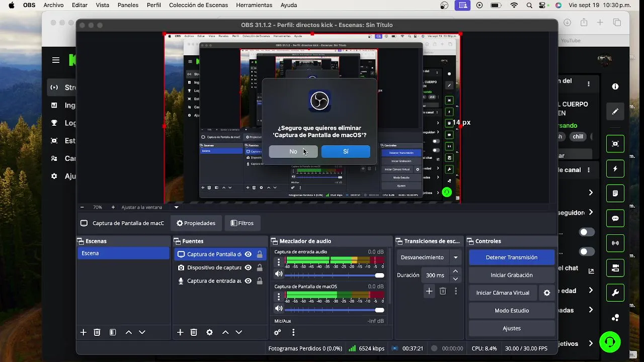Image resolution: width=644 pixels, height=362 pixels.
Task: Hide Captura de entrada audio source eye
Action: coord(248,281)
